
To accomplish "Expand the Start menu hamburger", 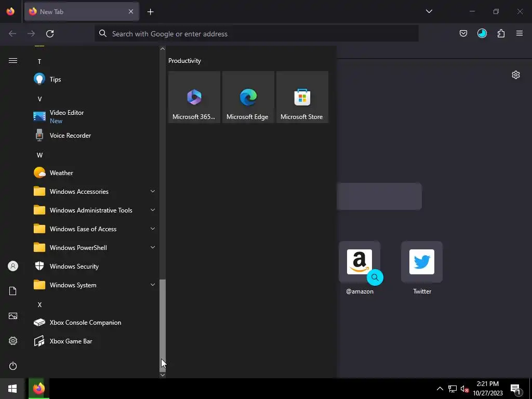I will 13,61.
